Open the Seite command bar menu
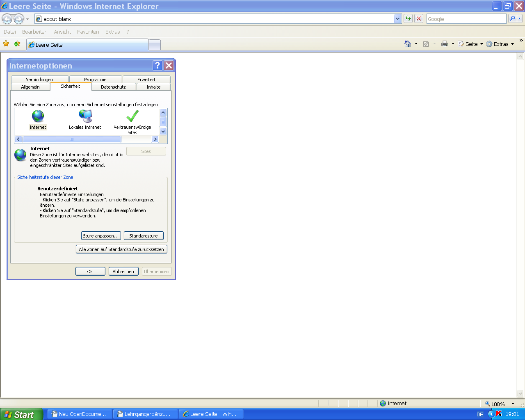This screenshot has height=420, width=525. click(x=470, y=44)
